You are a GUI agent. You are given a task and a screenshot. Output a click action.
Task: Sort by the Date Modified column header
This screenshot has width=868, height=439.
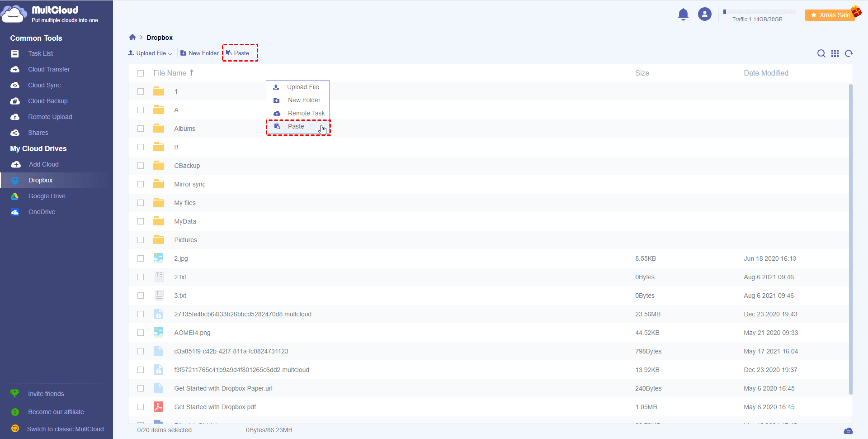click(766, 73)
